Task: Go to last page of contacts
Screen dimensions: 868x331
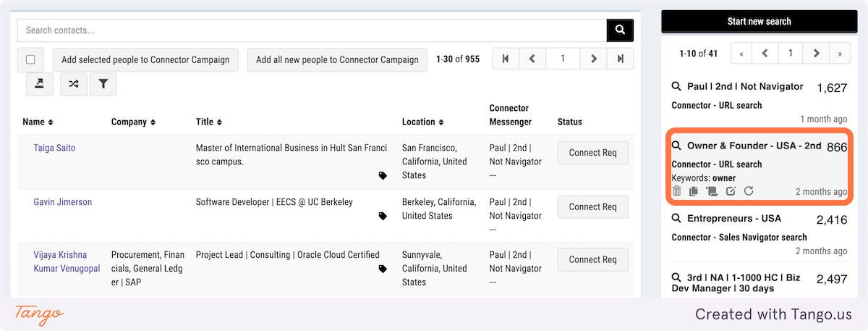Action: coord(620,59)
